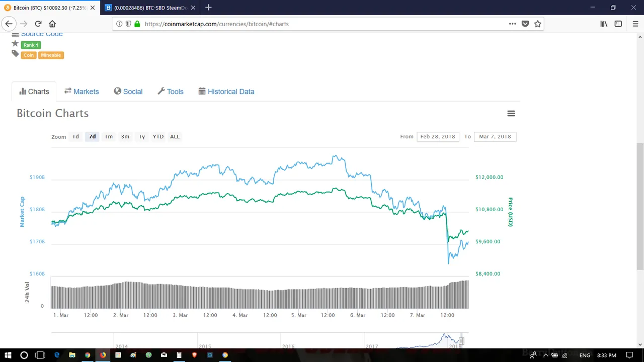Set chart zoom to 1d
The width and height of the screenshot is (644, 362).
75,136
